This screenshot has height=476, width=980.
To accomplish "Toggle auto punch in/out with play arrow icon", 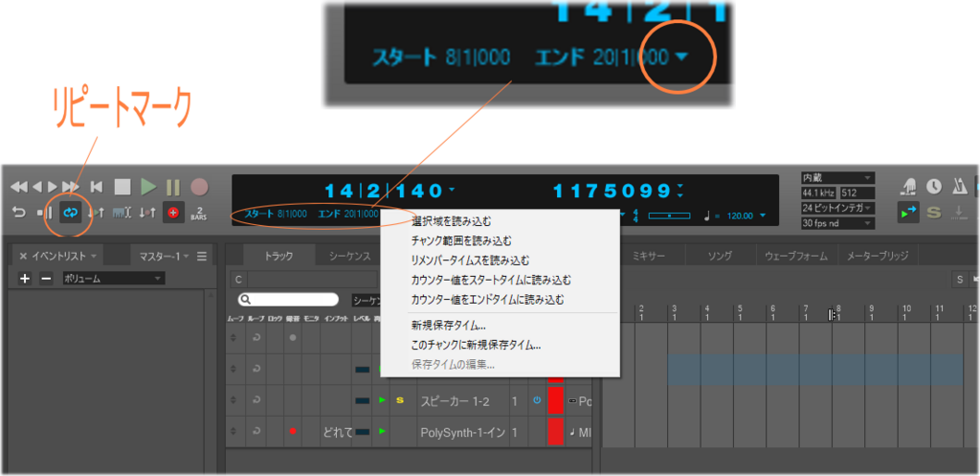I will point(96,213).
